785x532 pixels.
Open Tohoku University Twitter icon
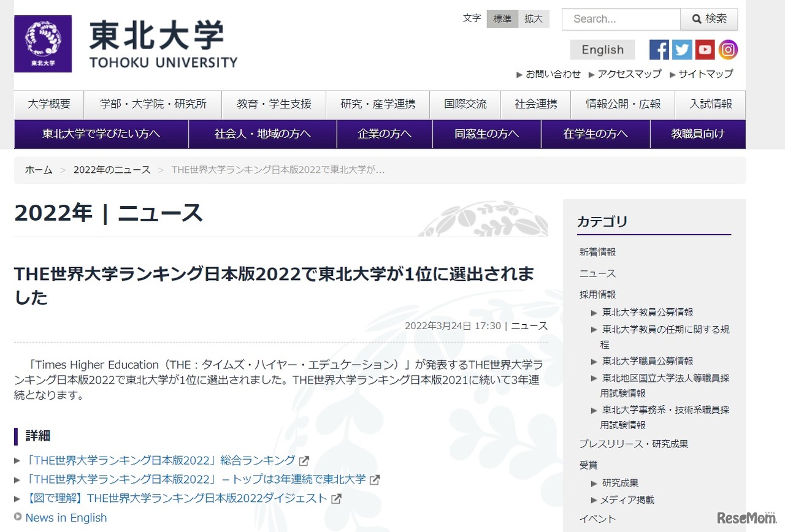[682, 50]
